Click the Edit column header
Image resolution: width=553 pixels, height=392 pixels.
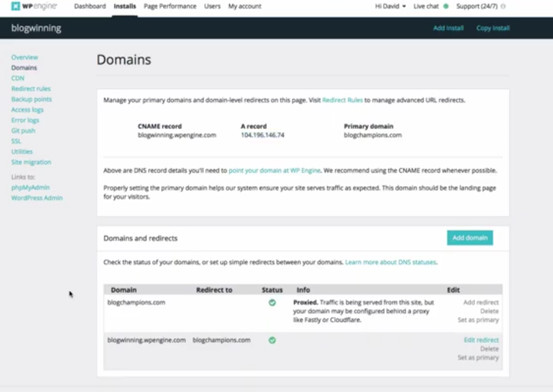[453, 290]
